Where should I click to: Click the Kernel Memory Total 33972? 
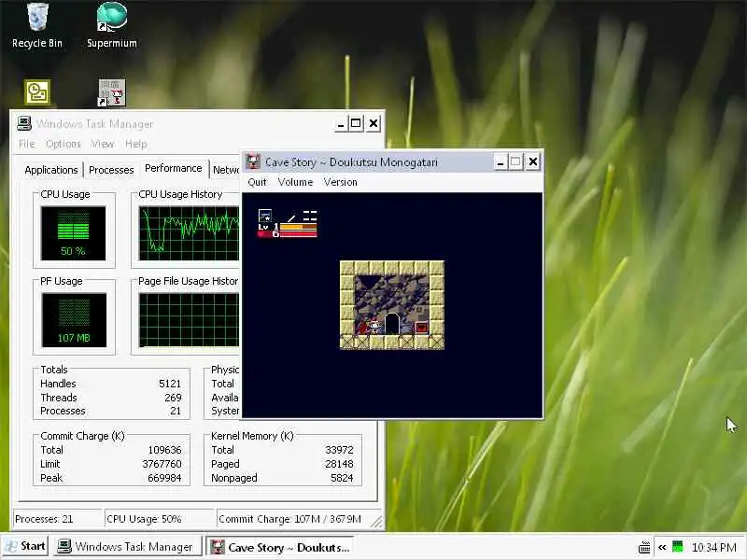tap(339, 450)
